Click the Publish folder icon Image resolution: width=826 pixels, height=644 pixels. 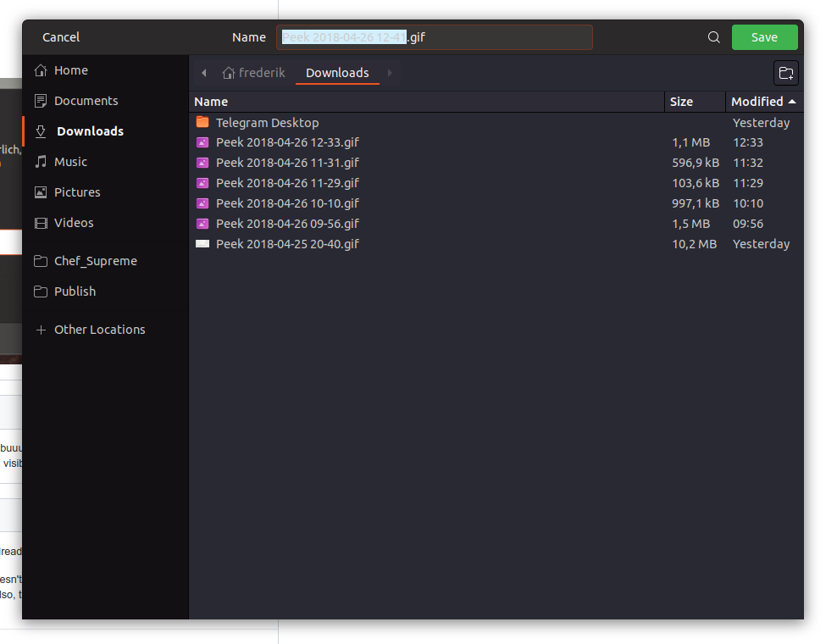(41, 291)
